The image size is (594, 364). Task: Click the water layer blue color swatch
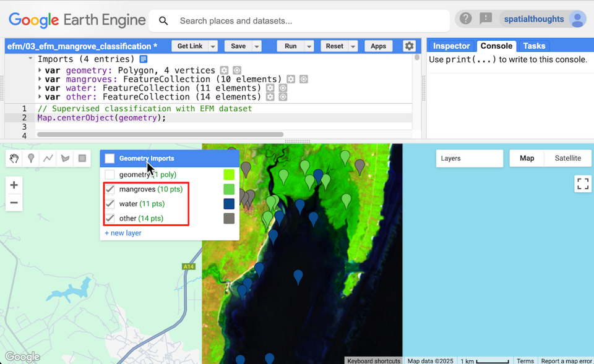(229, 204)
